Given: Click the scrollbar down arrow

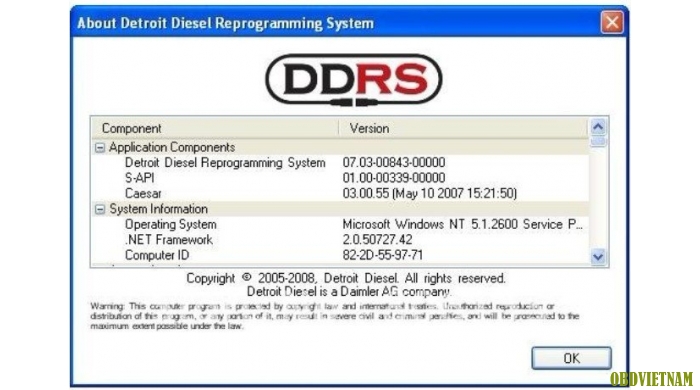Looking at the screenshot, I should point(598,257).
